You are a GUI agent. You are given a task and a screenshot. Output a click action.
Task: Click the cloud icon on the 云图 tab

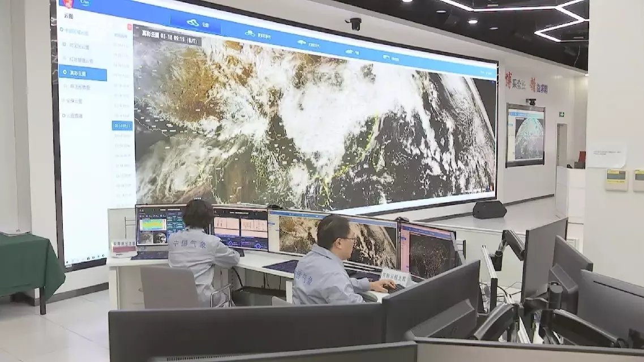click(192, 23)
